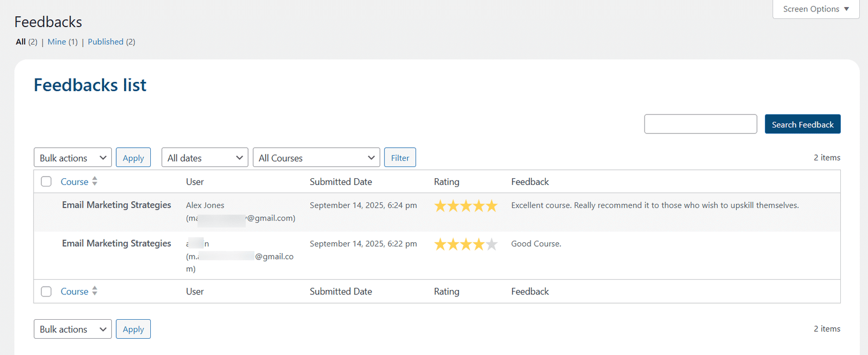Tick the select-all checkbox in table footer
The width and height of the screenshot is (868, 355).
pos(47,292)
